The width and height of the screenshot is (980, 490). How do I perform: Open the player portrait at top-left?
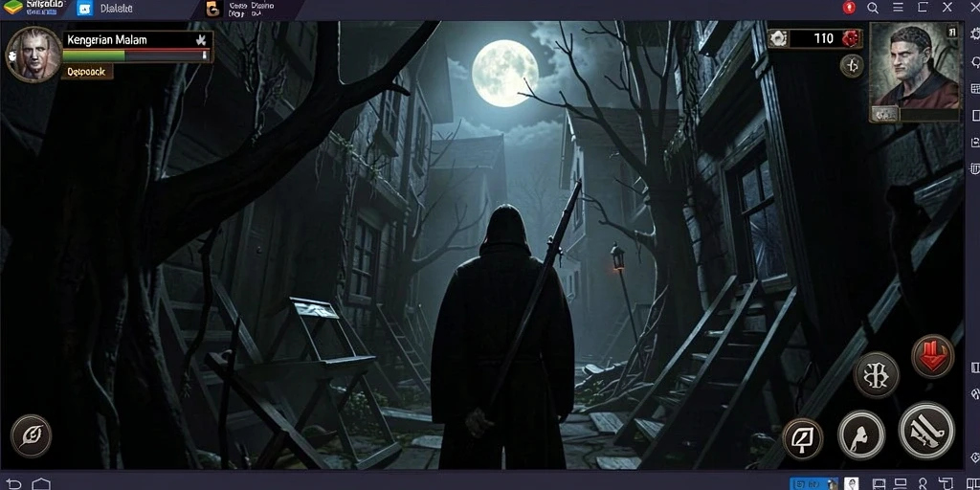pyautogui.click(x=33, y=54)
